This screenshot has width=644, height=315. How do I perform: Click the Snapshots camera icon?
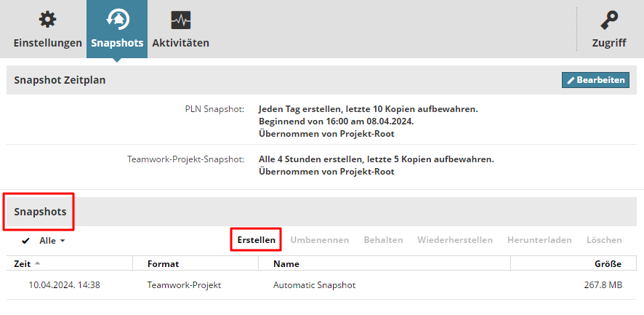pos(117,20)
